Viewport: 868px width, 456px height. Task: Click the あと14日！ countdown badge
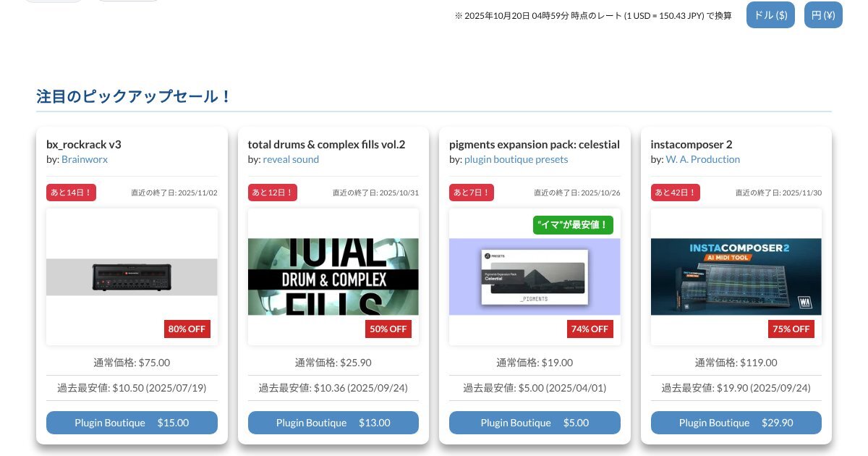(x=72, y=193)
